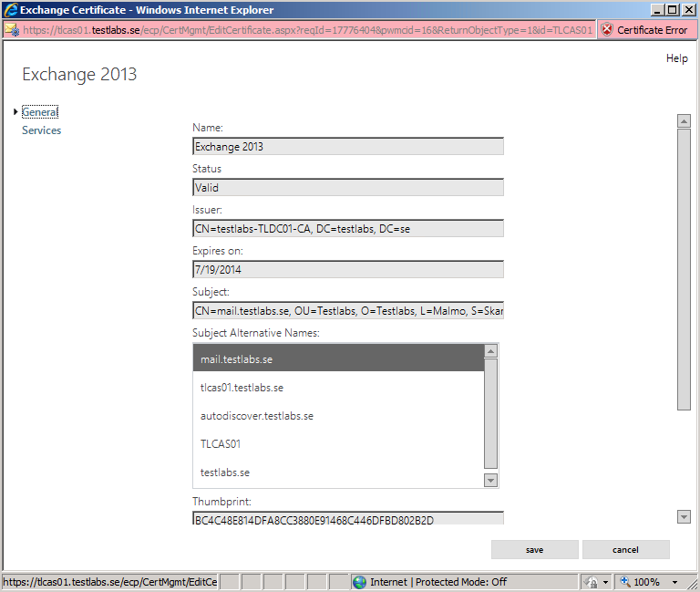Click the Internet Explorer logo in title bar
The width and height of the screenshot is (700, 592).
point(11,10)
